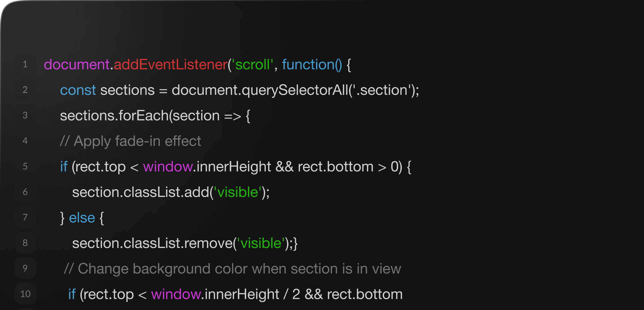This screenshot has width=644, height=310.
Task: Click rect.bottom on line 10
Action: pyautogui.click(x=365, y=294)
